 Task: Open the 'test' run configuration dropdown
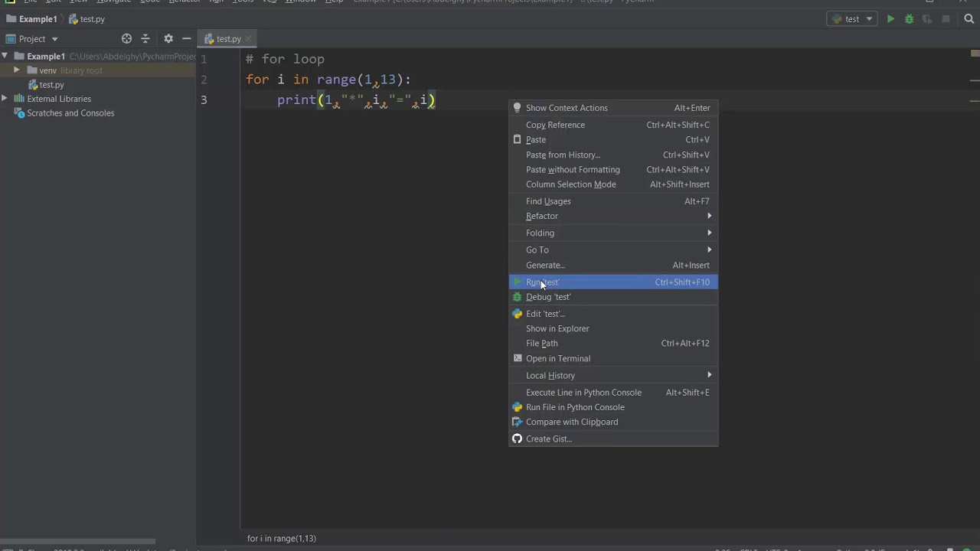point(852,19)
